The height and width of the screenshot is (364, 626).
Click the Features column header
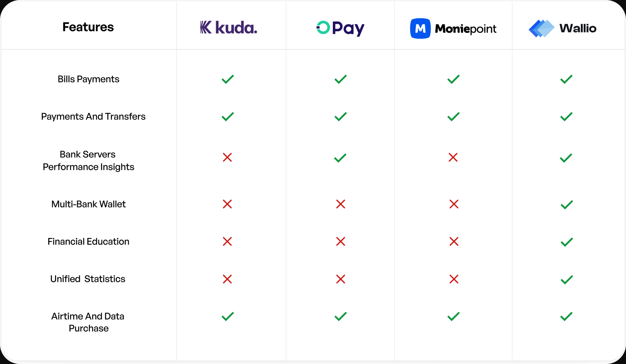click(x=88, y=27)
